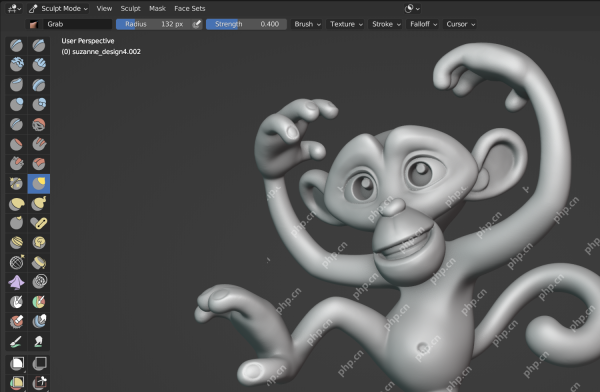Open the Sculpt menu
The image size is (600, 392).
[x=130, y=8]
